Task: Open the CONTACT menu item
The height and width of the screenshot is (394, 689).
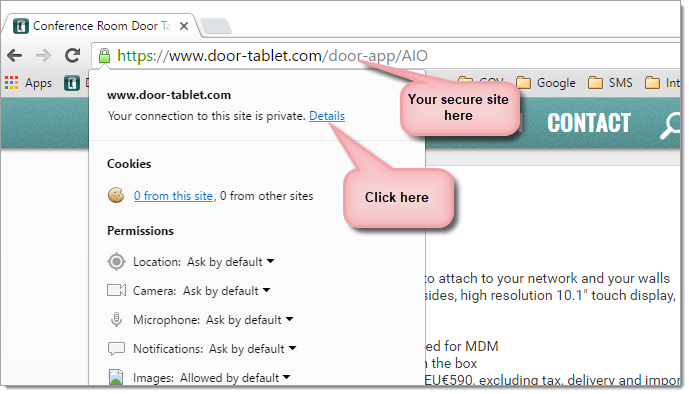Action: pyautogui.click(x=588, y=123)
